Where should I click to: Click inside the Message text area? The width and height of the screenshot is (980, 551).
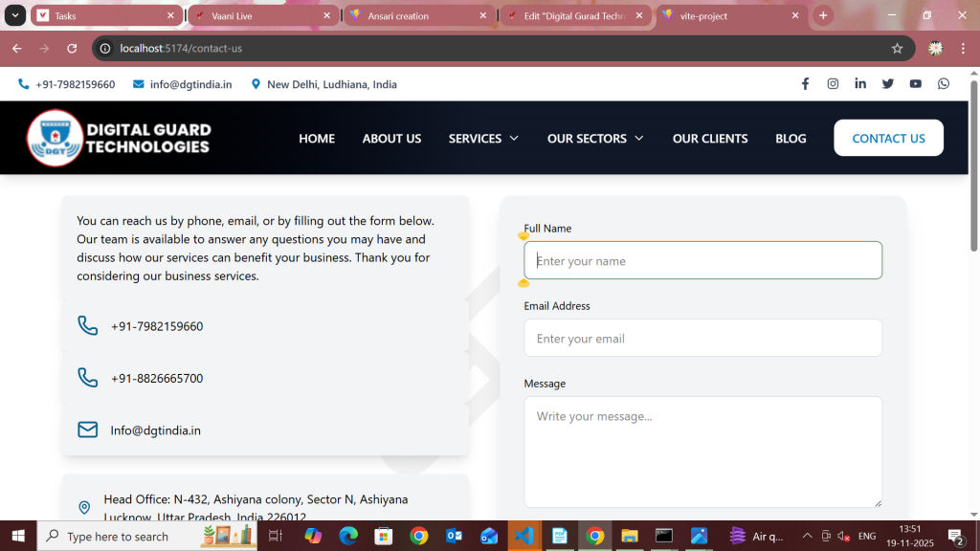click(x=702, y=452)
